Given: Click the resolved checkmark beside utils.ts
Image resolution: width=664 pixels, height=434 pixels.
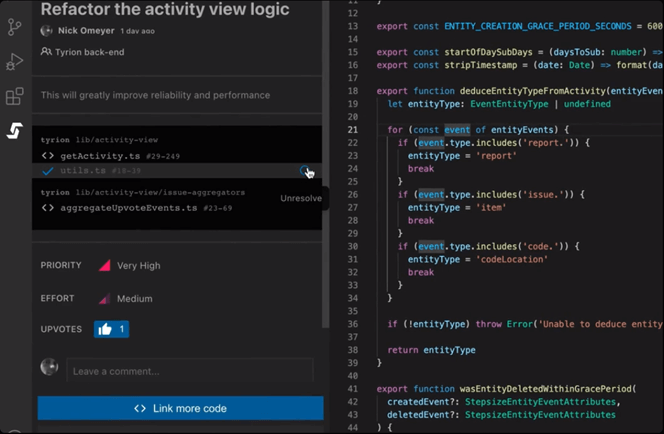Looking at the screenshot, I should pyautogui.click(x=48, y=171).
